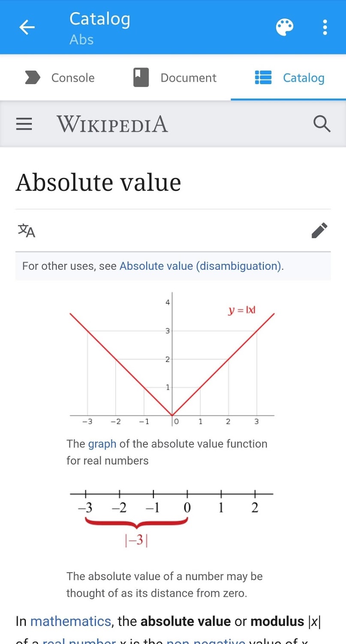Tap the Console tab arrow icon
Screen dimensions: 346x644
tap(33, 78)
